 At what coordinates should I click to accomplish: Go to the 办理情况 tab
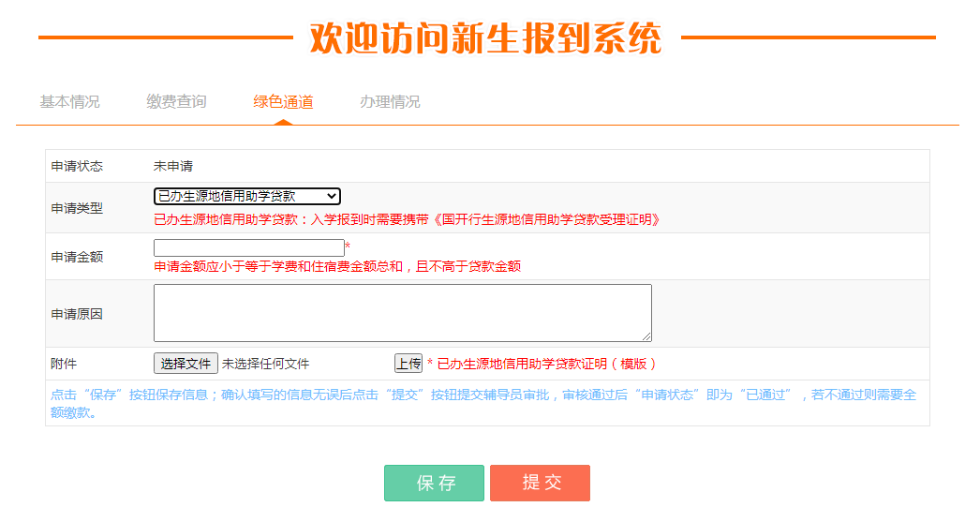coord(390,101)
